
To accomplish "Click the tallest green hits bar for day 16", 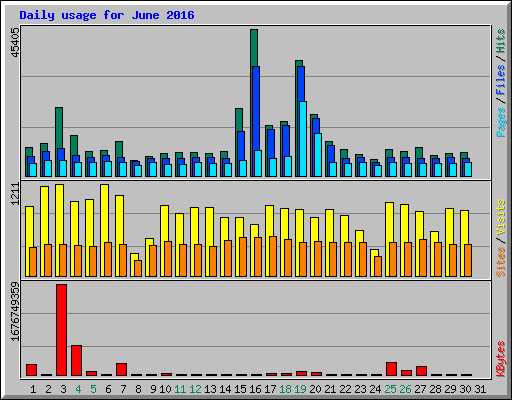I will click(x=254, y=48).
